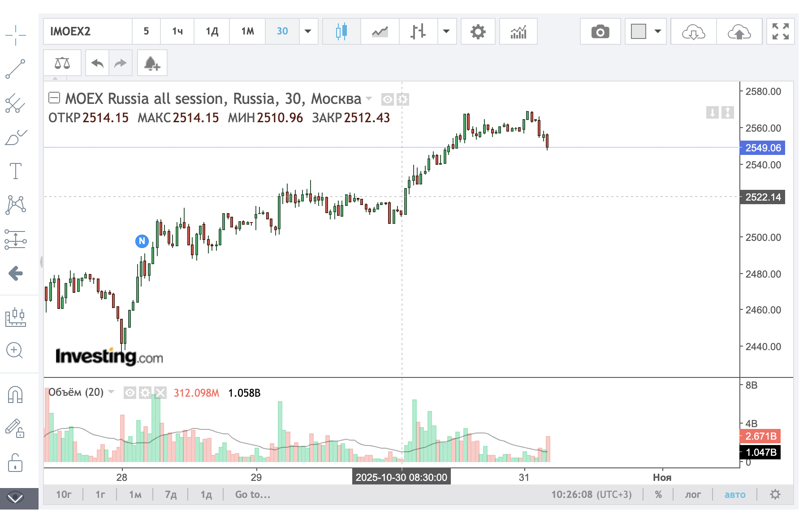This screenshot has width=812, height=514.
Task: Select area chart style
Action: (380, 31)
